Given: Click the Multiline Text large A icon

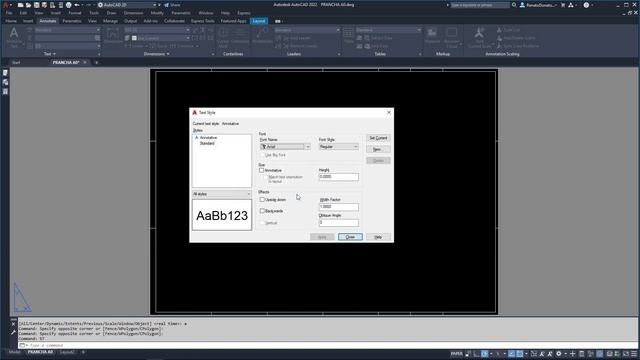Looking at the screenshot, I should [x=14, y=33].
